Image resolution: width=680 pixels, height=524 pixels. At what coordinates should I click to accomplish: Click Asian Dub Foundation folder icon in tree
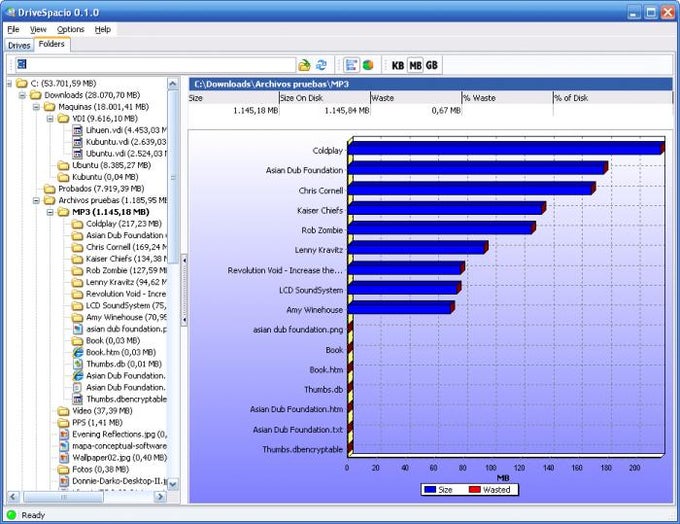[78, 236]
